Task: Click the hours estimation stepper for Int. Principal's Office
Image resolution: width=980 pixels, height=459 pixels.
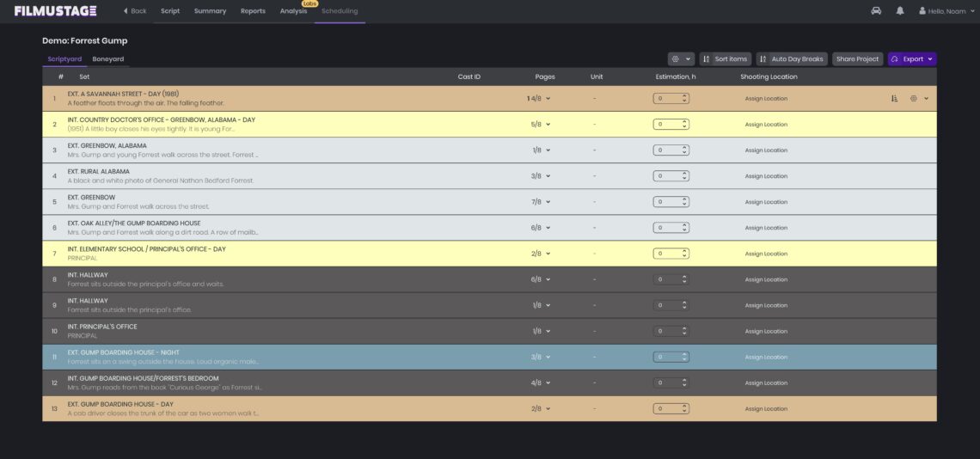Action: click(x=684, y=331)
